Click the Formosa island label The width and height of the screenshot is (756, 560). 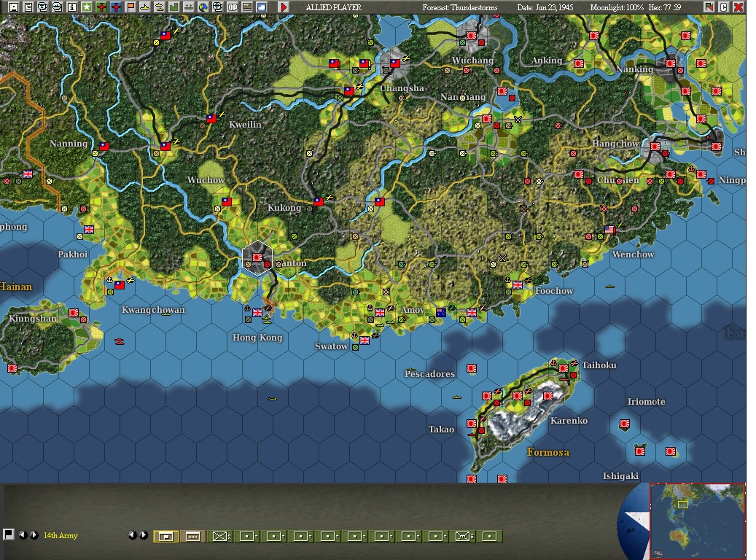click(547, 452)
